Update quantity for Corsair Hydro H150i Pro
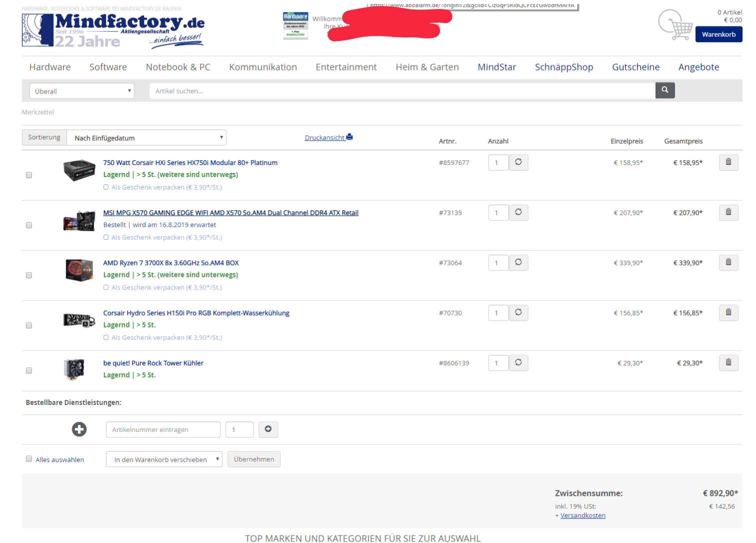The height and width of the screenshot is (543, 756). coord(518,312)
